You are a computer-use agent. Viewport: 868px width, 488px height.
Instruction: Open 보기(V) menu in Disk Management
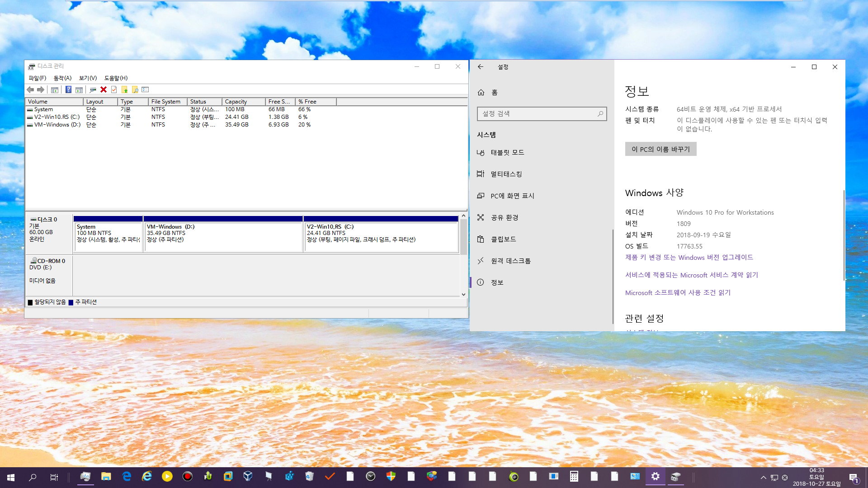(x=88, y=78)
